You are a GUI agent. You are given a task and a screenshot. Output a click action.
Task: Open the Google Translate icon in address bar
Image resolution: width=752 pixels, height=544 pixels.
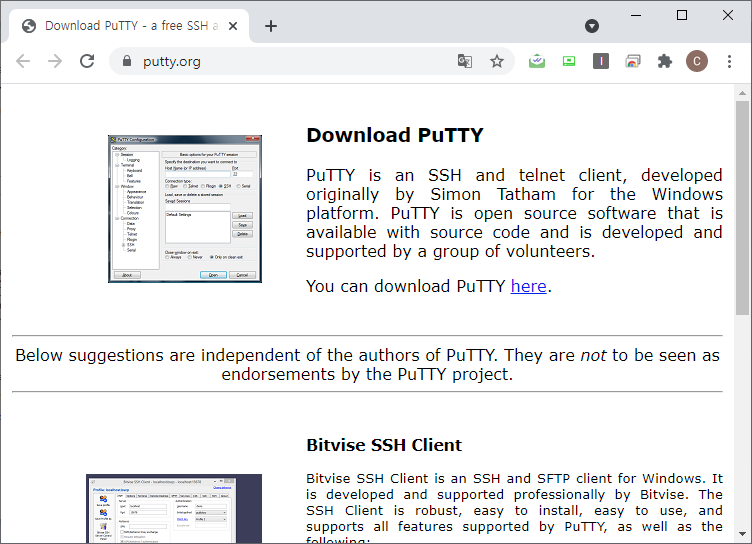(465, 61)
